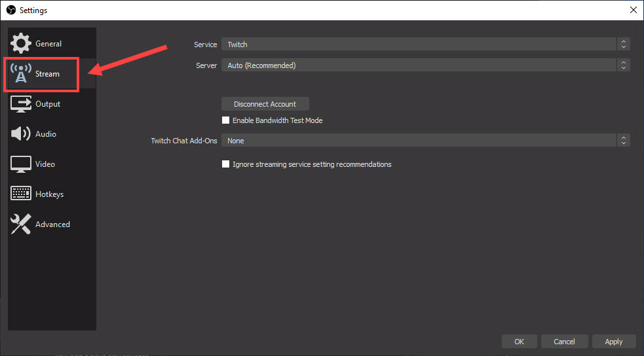Click the General gear icon
The height and width of the screenshot is (356, 644).
coord(21,44)
